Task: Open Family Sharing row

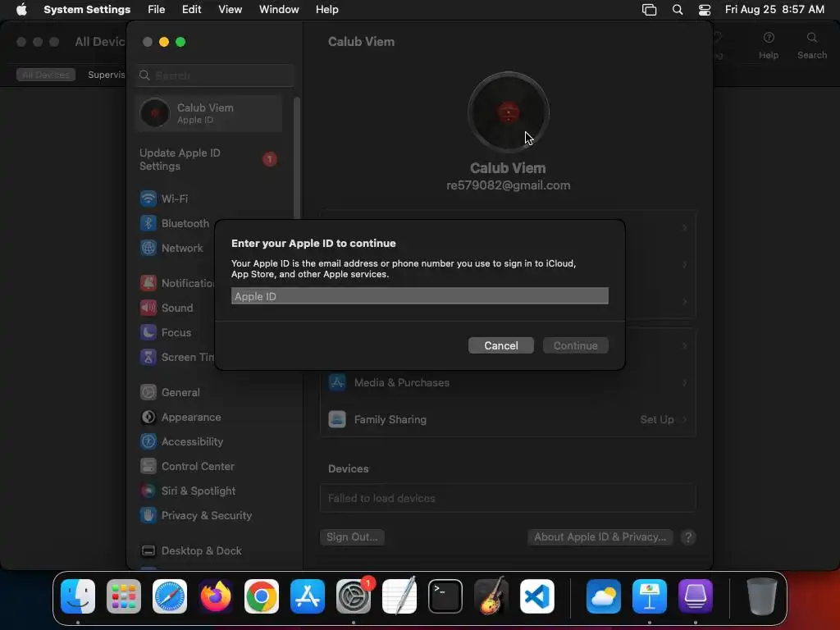Action: coord(508,419)
